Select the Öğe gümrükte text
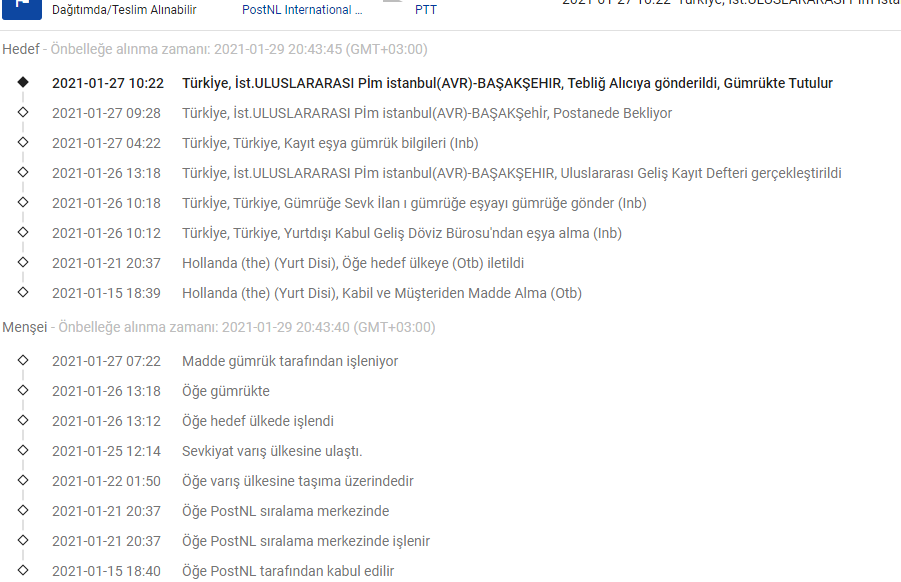901x582 pixels. coord(226,391)
